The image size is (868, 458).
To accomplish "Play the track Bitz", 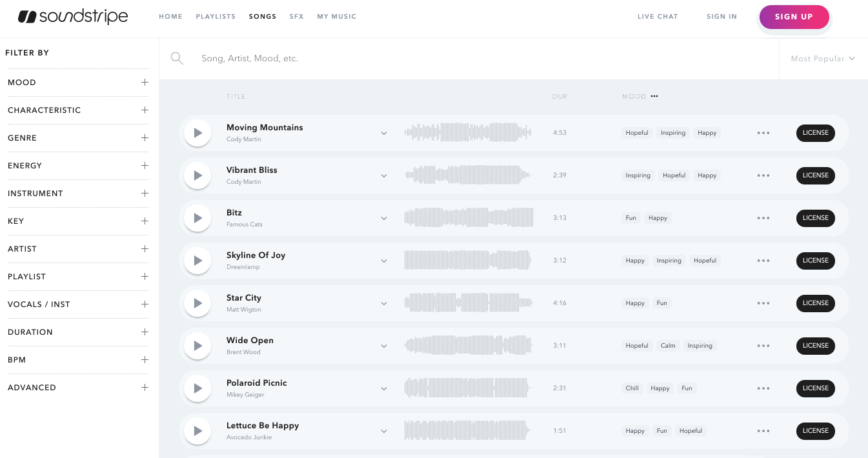I will (x=197, y=218).
